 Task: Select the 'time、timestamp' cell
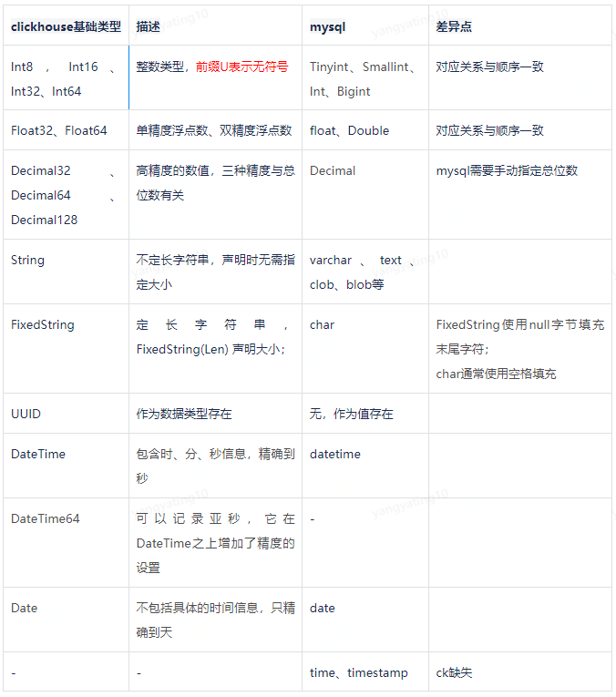point(364,671)
